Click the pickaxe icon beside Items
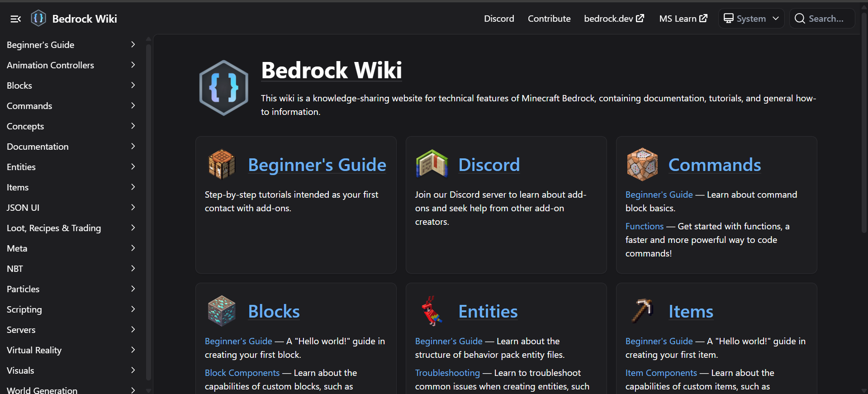This screenshot has height=394, width=868. coord(643,310)
